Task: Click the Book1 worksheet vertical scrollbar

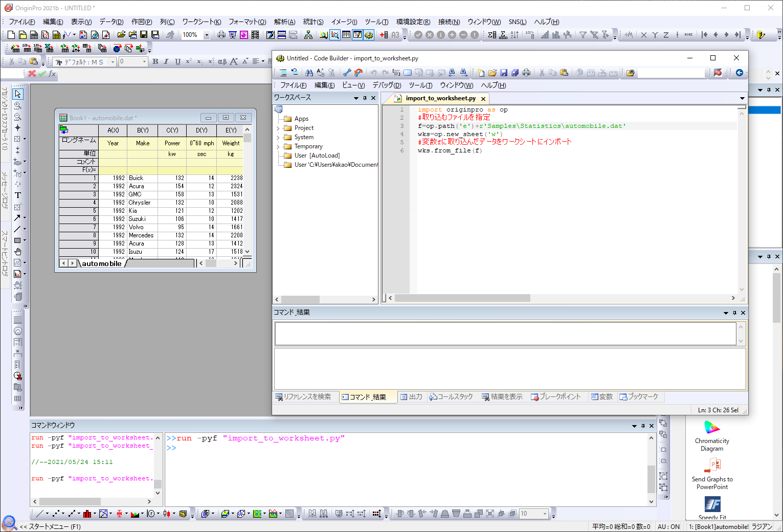Action: 248,190
